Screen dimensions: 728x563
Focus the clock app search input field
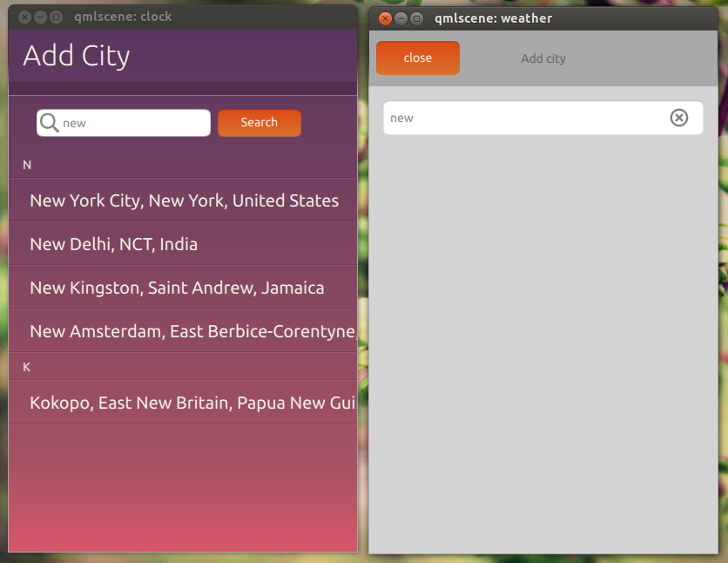click(131, 123)
